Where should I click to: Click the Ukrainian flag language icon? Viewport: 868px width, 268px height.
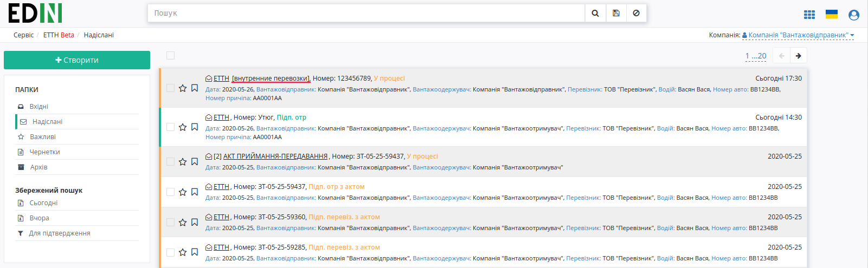(x=832, y=14)
